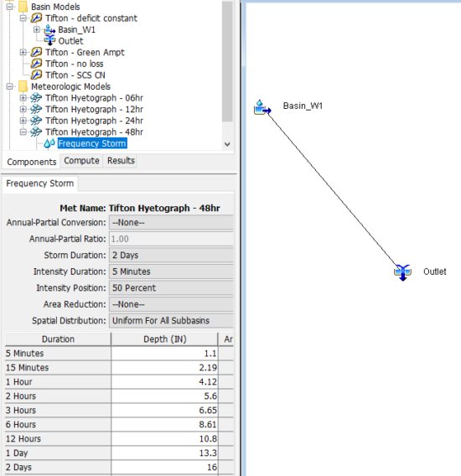Switch to the Results tab

(x=121, y=161)
